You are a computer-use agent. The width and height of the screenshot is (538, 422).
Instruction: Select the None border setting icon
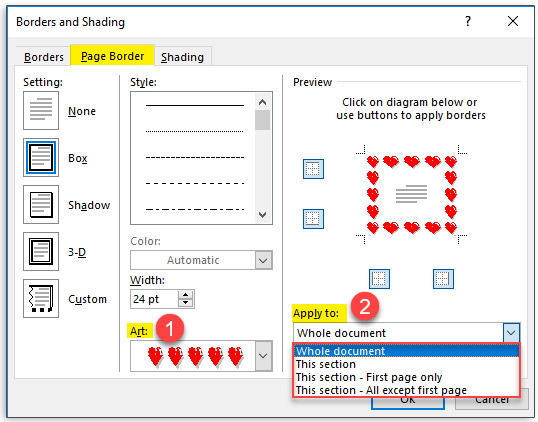pyautogui.click(x=41, y=110)
